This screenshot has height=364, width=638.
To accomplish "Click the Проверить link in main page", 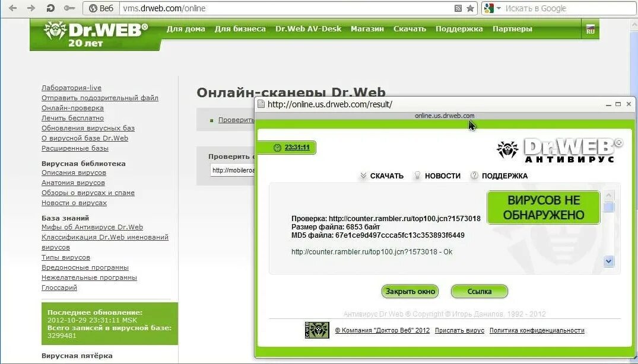I will click(x=236, y=120).
